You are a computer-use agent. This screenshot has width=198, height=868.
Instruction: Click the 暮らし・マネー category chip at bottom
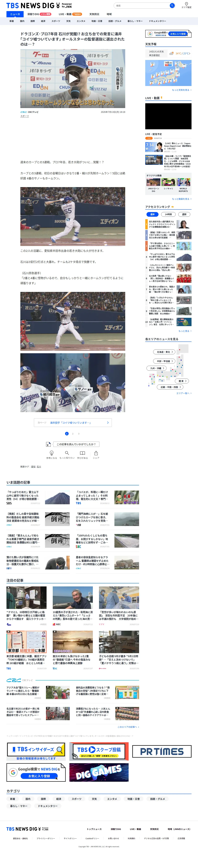(19, 806)
